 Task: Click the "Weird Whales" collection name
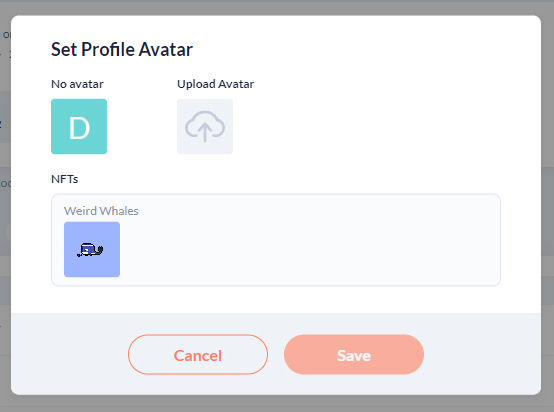[101, 211]
